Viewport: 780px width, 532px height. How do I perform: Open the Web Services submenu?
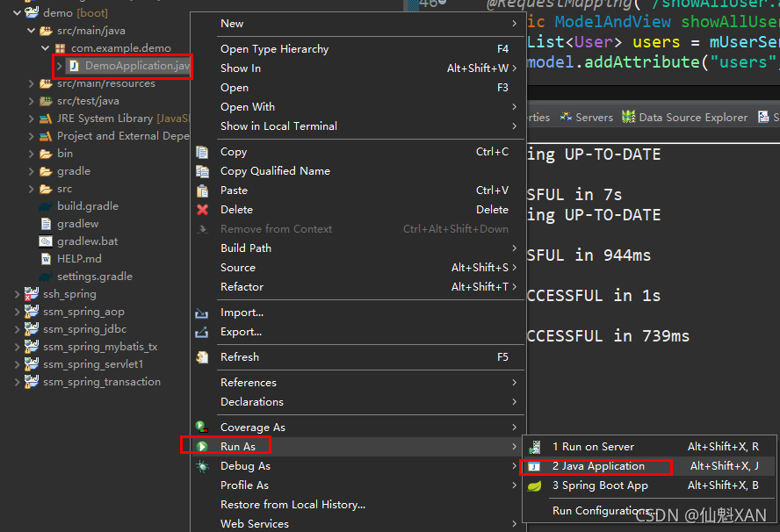[357, 523]
